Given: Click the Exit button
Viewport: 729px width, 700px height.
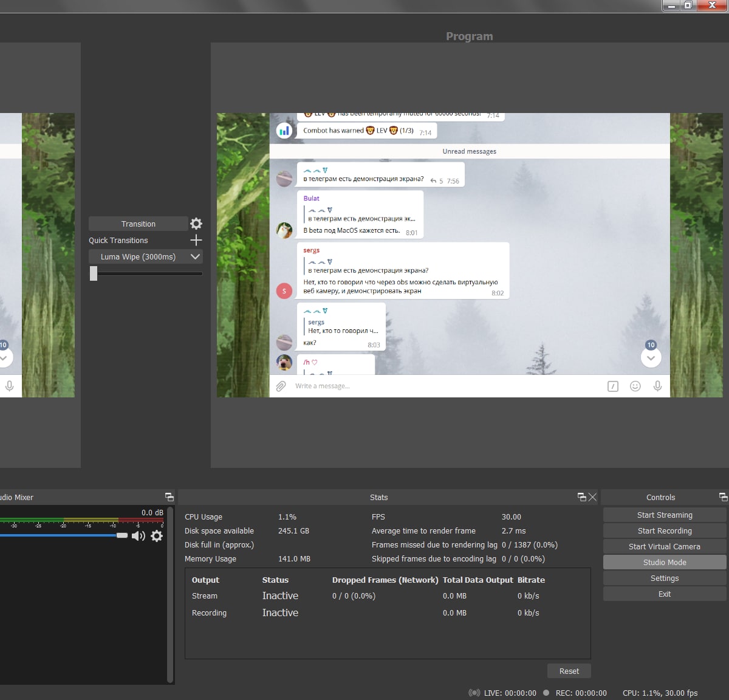Looking at the screenshot, I should [665, 594].
